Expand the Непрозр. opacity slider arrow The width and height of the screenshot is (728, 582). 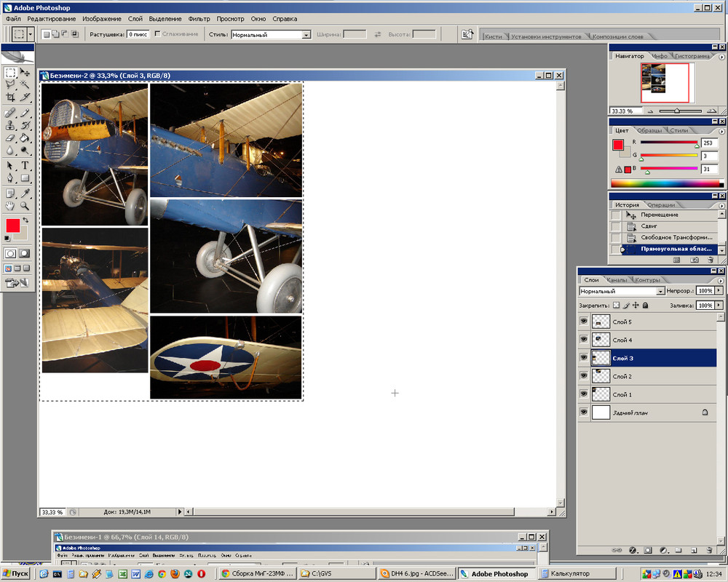(719, 290)
